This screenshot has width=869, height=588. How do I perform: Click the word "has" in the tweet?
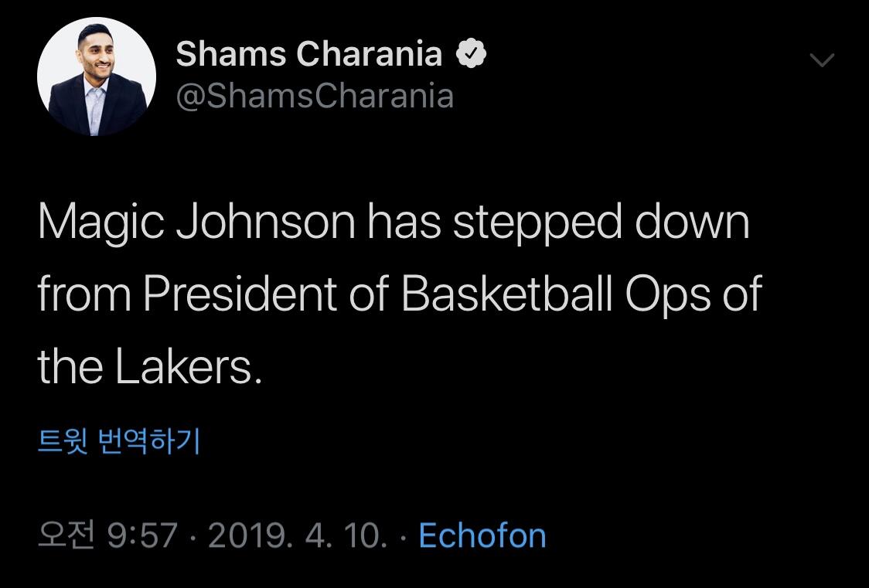(404, 223)
